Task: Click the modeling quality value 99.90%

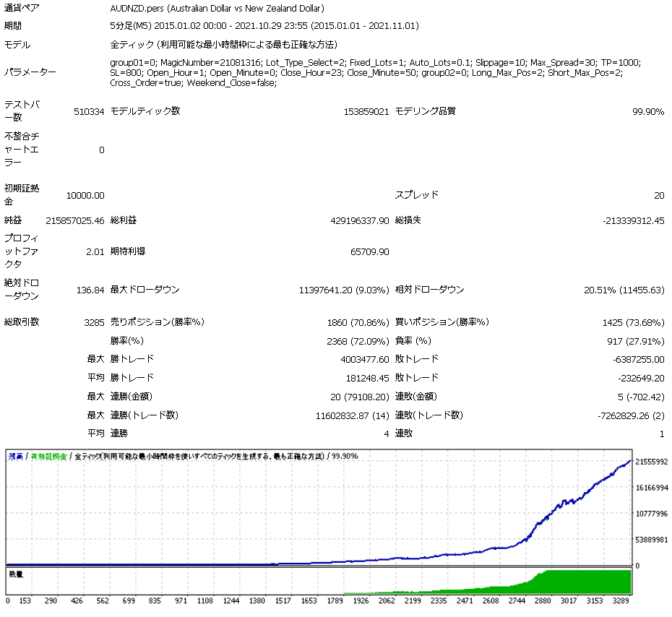Action: tap(648, 112)
